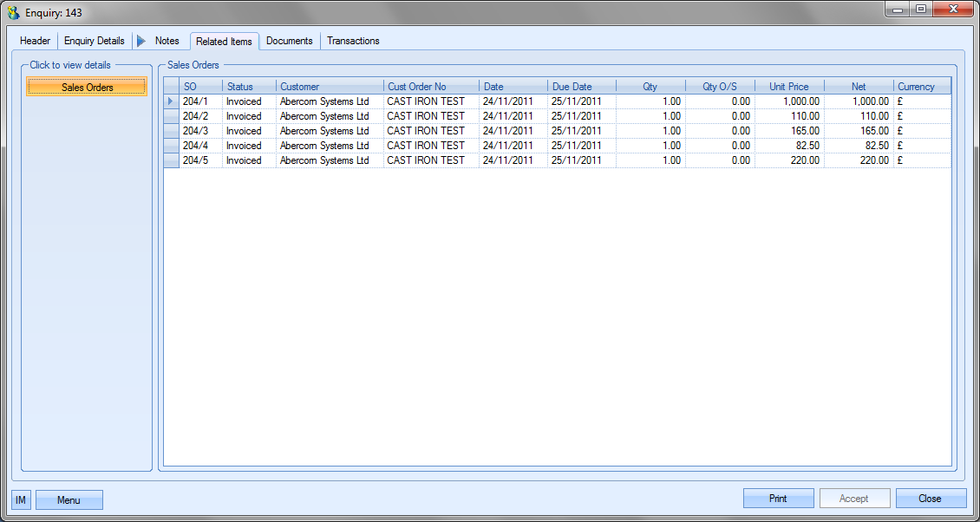980x522 pixels.
Task: Select sales order cell 204/4
Action: pyautogui.click(x=200, y=146)
